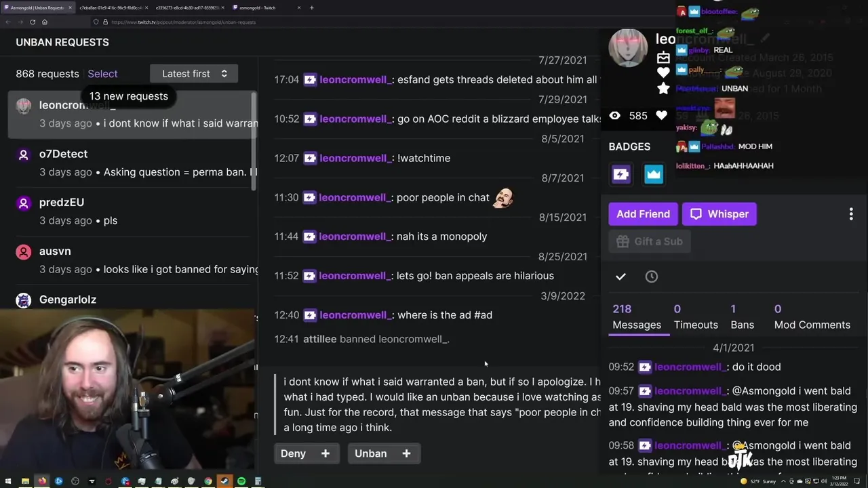The width and height of the screenshot is (868, 488).
Task: Click the Whisper button
Action: pos(719,214)
